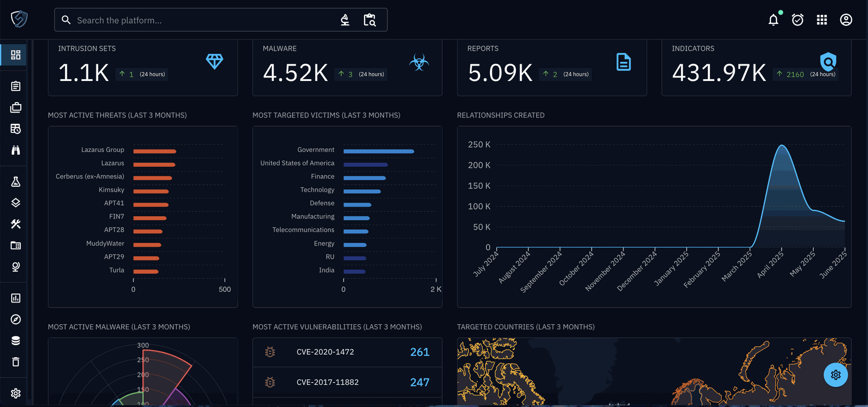Open Investigations compass icon in sidebar
The width and height of the screenshot is (868, 407).
(16, 319)
